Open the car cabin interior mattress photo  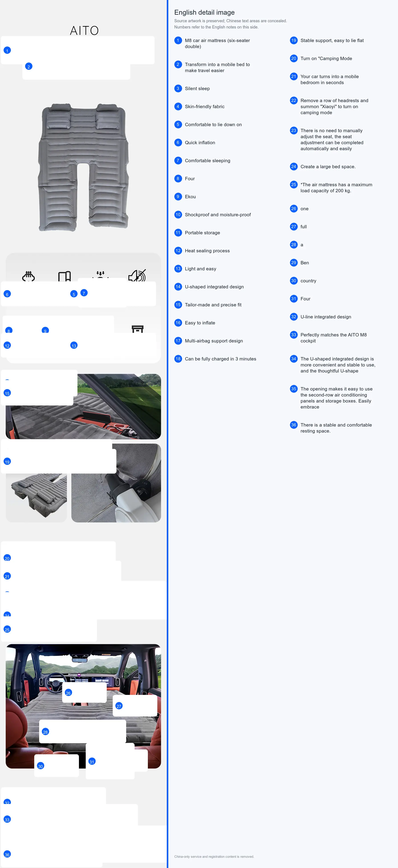click(83, 706)
